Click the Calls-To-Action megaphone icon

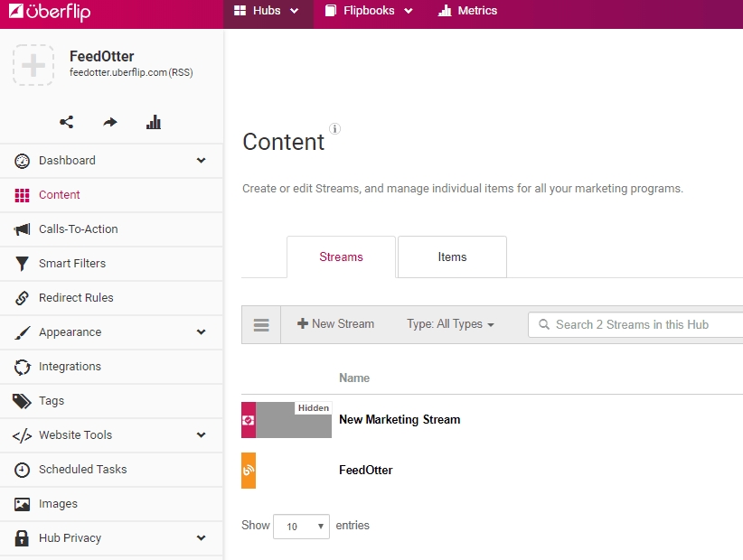22,229
